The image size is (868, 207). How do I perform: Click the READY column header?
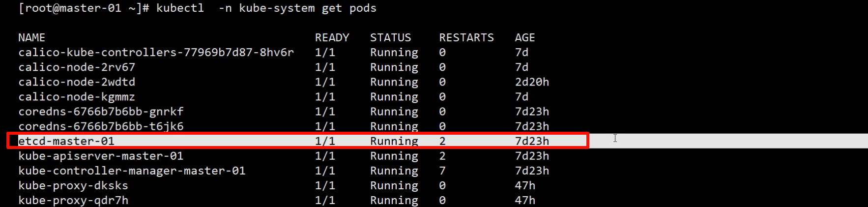coord(332,38)
